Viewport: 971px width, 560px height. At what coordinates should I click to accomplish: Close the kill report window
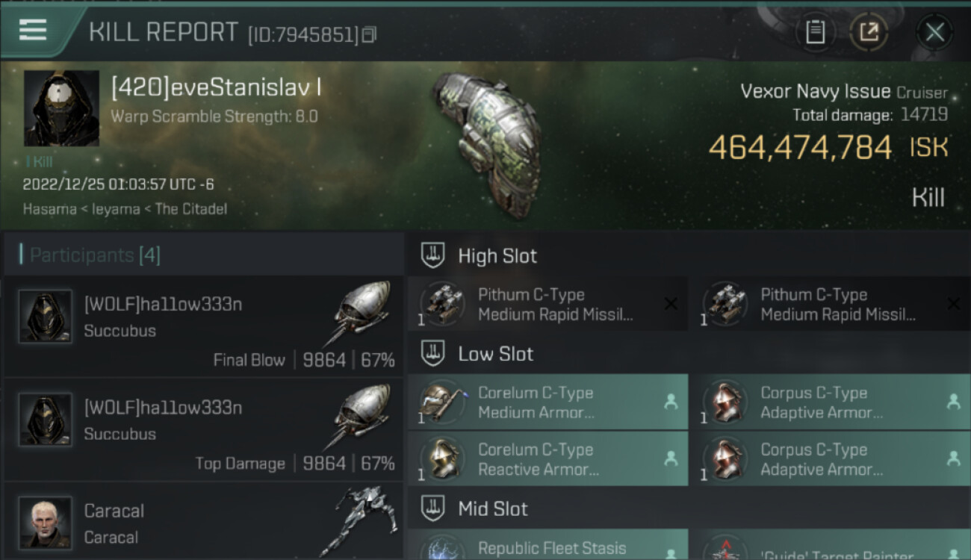[934, 32]
